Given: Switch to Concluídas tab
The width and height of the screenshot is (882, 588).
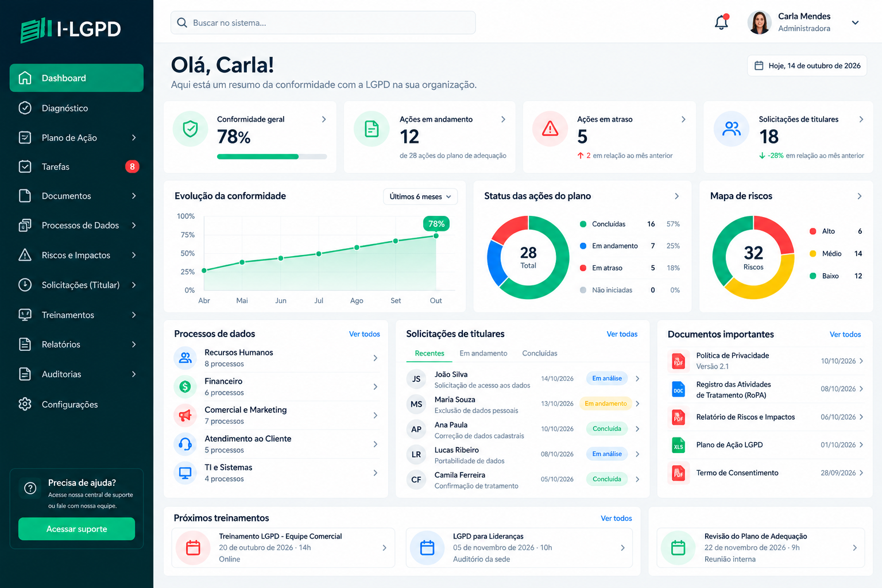Looking at the screenshot, I should point(540,354).
